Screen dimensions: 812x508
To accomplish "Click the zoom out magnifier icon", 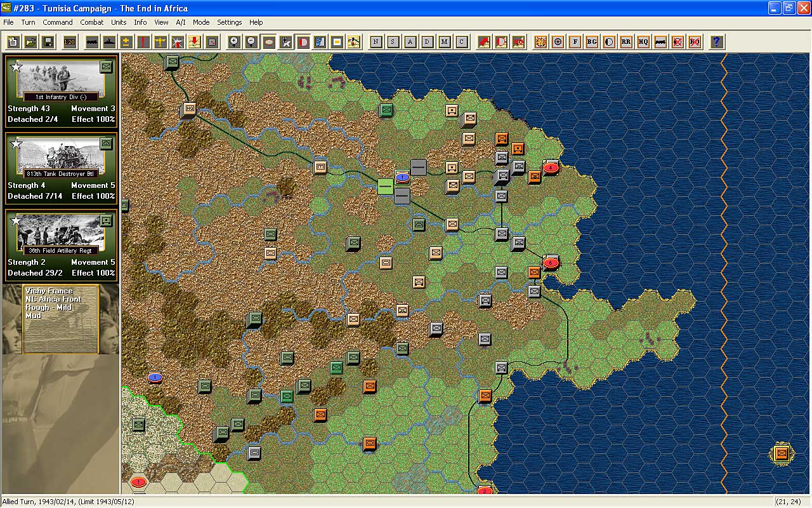I will tap(251, 42).
